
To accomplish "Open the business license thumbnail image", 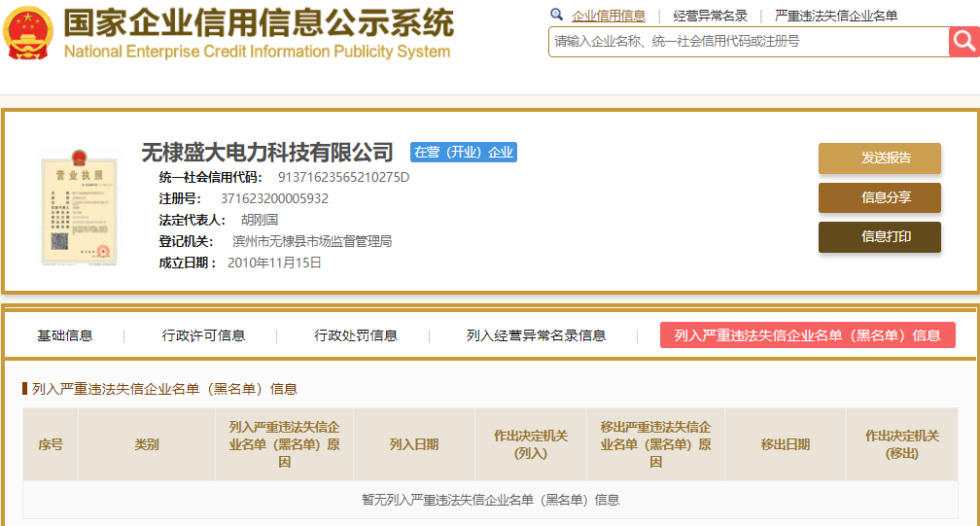I will point(80,208).
